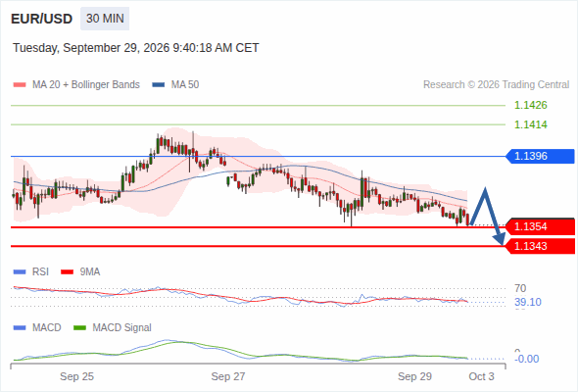Click the blue forecast arrow on chart
578x392 pixels.
pos(488,216)
